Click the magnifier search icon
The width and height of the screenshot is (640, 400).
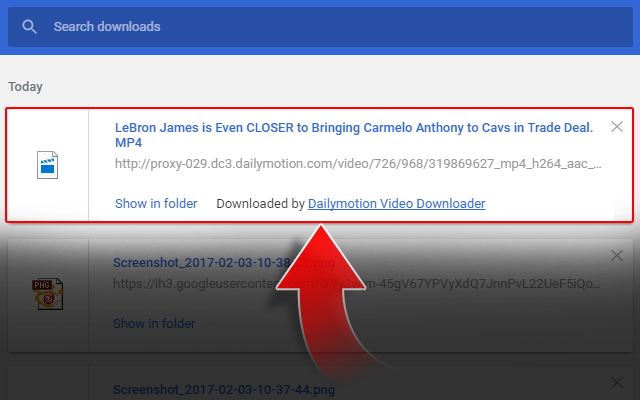29,27
